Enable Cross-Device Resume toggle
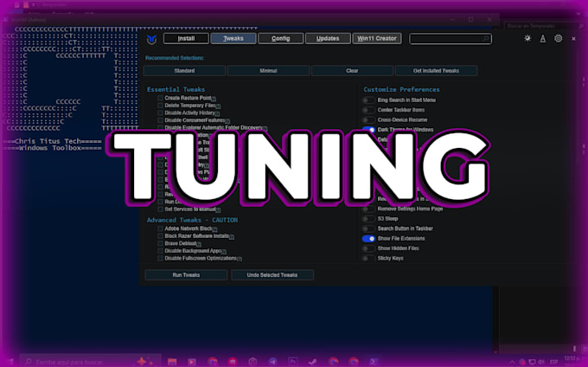 pyautogui.click(x=368, y=119)
